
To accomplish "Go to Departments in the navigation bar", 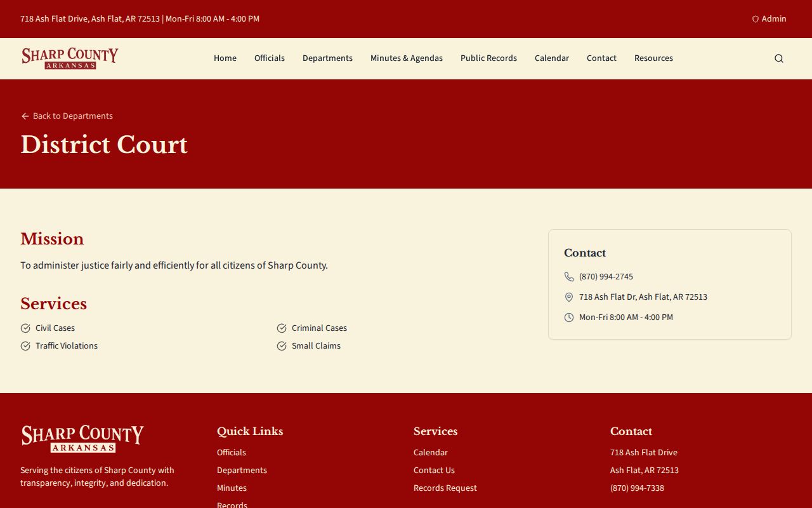I will tap(327, 58).
